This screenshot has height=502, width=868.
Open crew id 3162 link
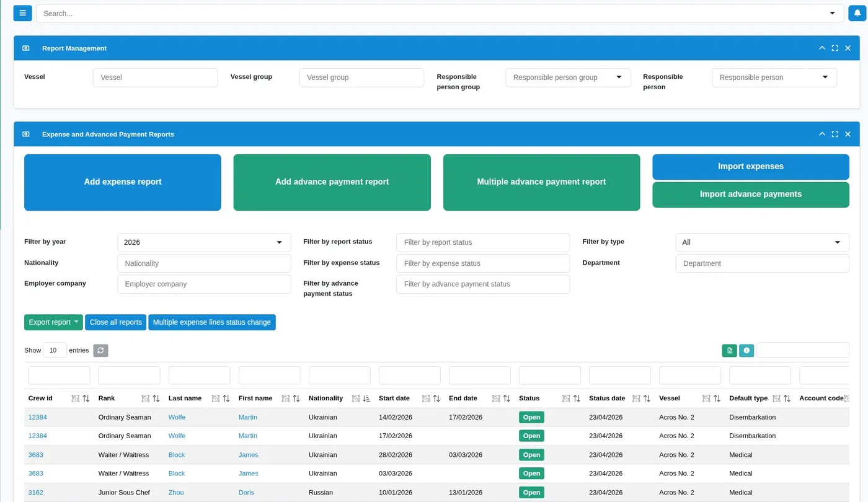(36, 493)
